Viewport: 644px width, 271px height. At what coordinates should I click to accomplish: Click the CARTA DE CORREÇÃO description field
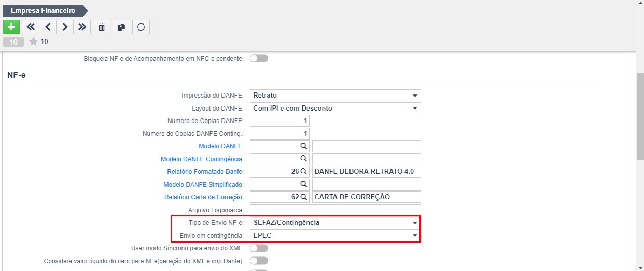coord(367,197)
